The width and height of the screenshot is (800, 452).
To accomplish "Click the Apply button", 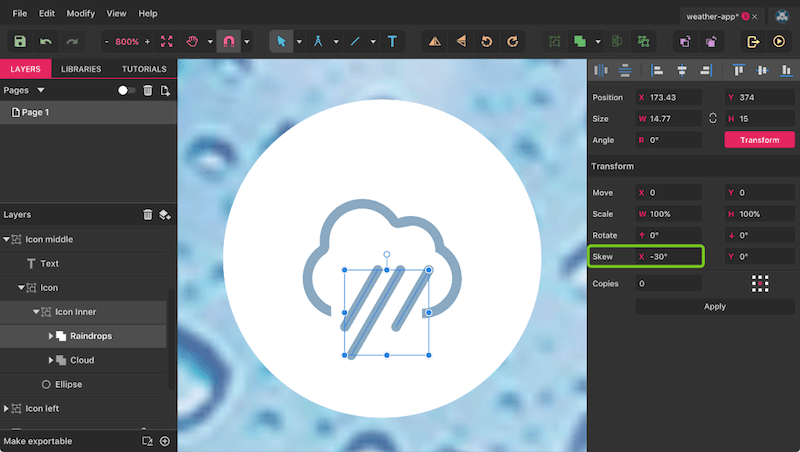I will [x=715, y=306].
